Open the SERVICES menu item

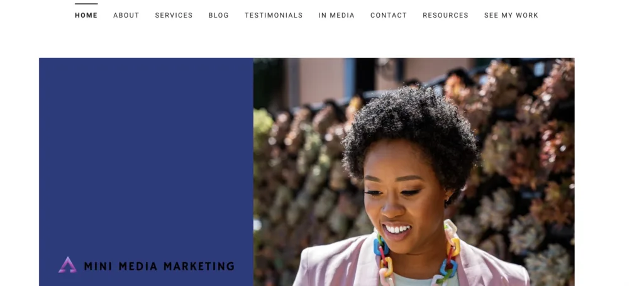174,15
